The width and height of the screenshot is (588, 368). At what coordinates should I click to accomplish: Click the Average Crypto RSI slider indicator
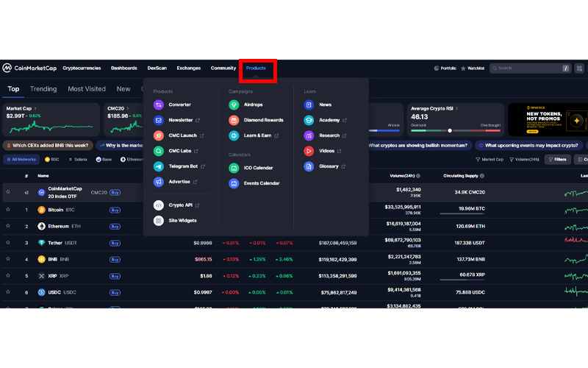[x=450, y=131]
